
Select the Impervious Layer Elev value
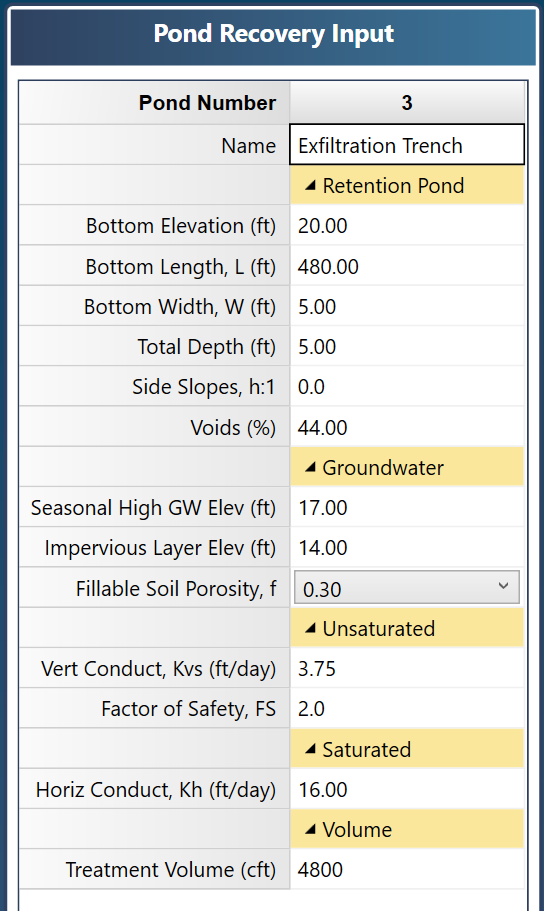click(x=407, y=547)
